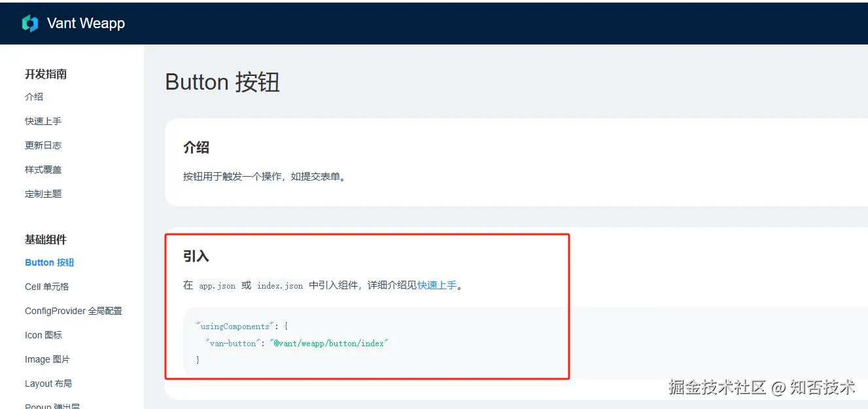Click the 按钮用于触发一个操作 description text
Image resolution: width=868 pixels, height=409 pixels.
click(x=264, y=176)
